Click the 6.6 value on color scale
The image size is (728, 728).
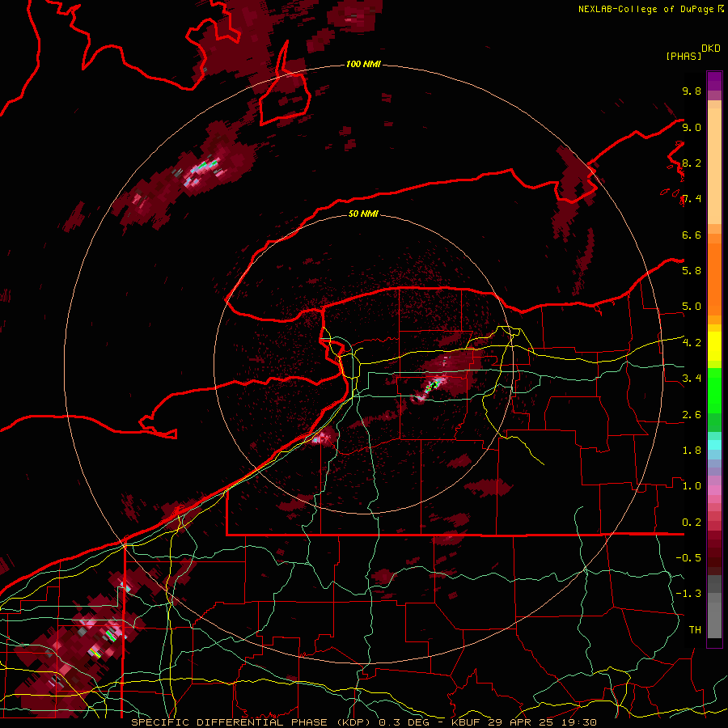pos(692,235)
